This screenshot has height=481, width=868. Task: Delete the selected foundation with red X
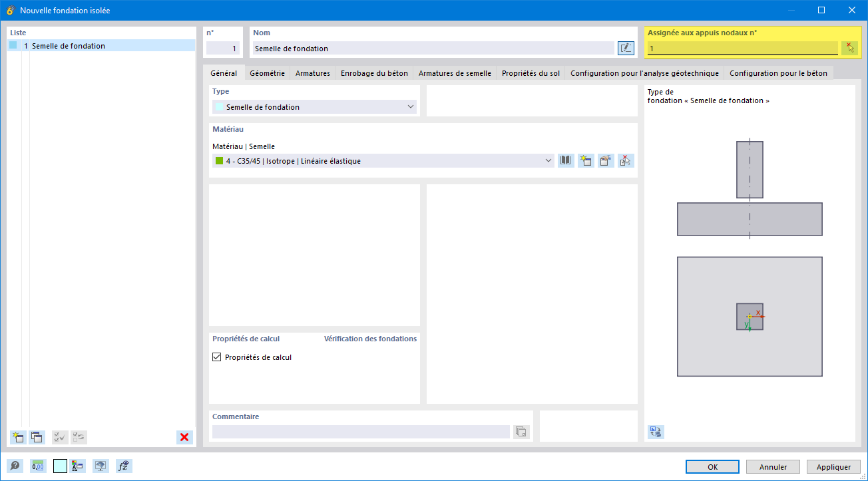[184, 437]
